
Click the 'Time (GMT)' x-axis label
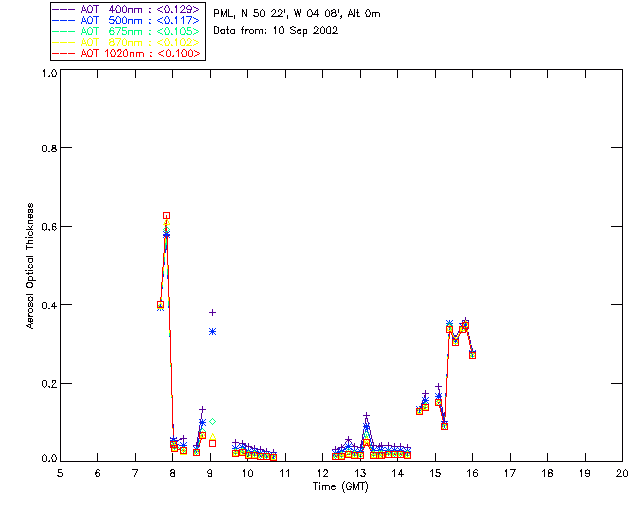tap(340, 486)
